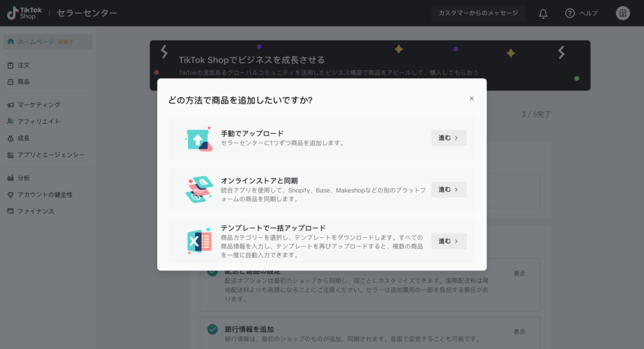This screenshot has width=644, height=349.
Task: Click the マーケティング megaphone icon in sidebar
Action: [x=11, y=105]
